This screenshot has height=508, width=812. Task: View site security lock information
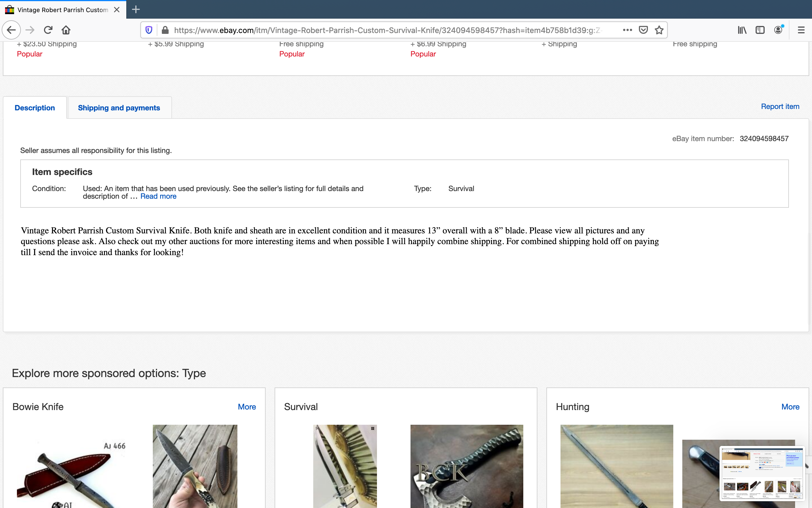[x=165, y=30]
